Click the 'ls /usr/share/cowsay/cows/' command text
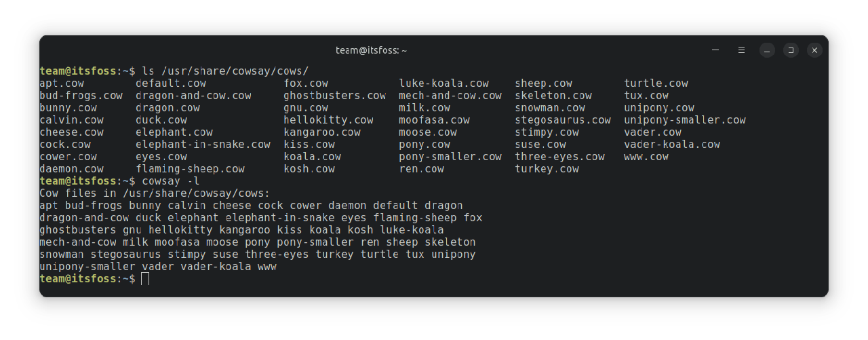 click(x=225, y=71)
